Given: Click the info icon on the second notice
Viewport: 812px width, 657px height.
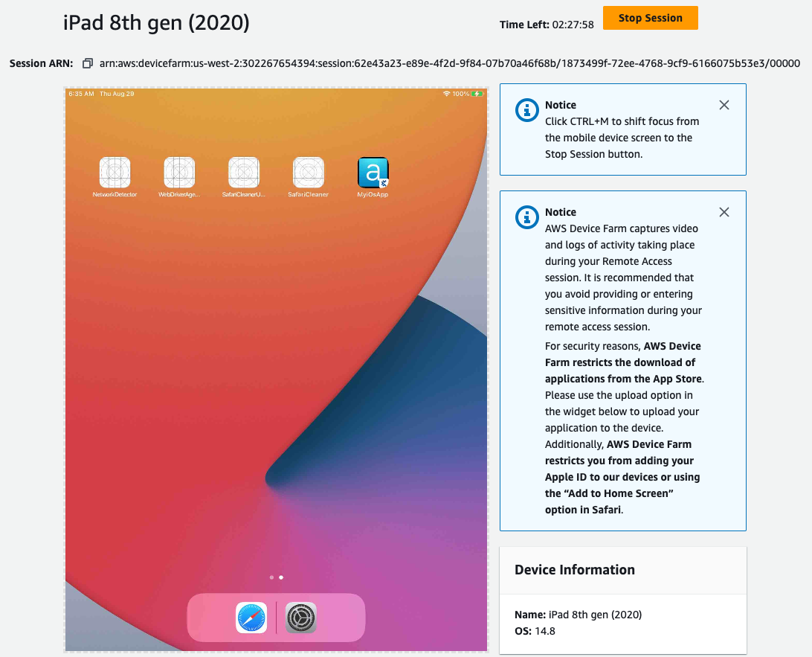Looking at the screenshot, I should [527, 217].
